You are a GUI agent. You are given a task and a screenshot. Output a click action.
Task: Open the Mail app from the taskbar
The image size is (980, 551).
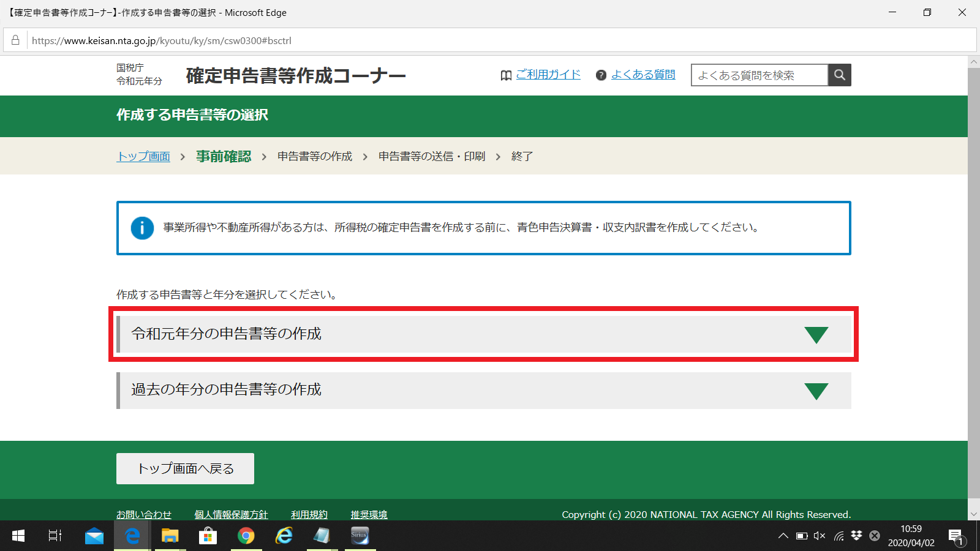tap(94, 536)
